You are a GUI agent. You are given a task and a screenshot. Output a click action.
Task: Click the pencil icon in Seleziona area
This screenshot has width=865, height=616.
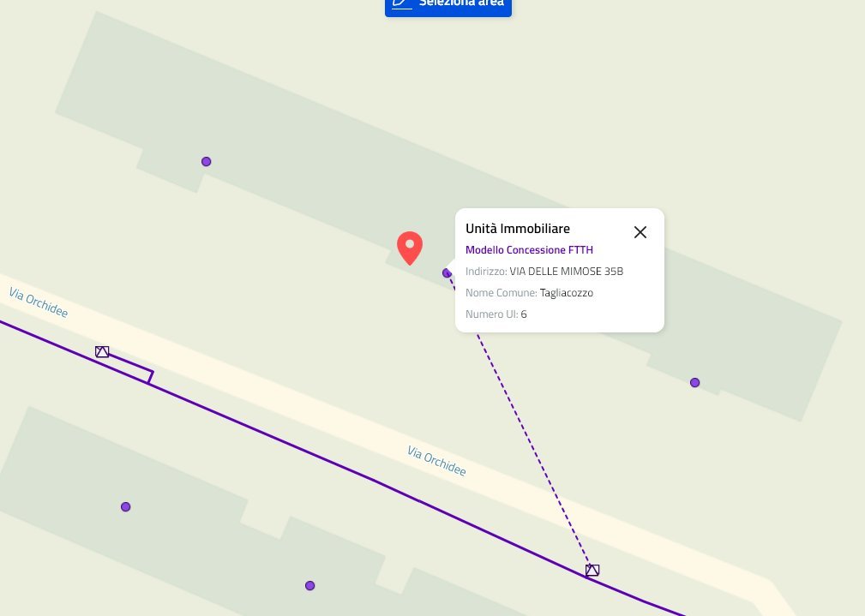(401, 3)
